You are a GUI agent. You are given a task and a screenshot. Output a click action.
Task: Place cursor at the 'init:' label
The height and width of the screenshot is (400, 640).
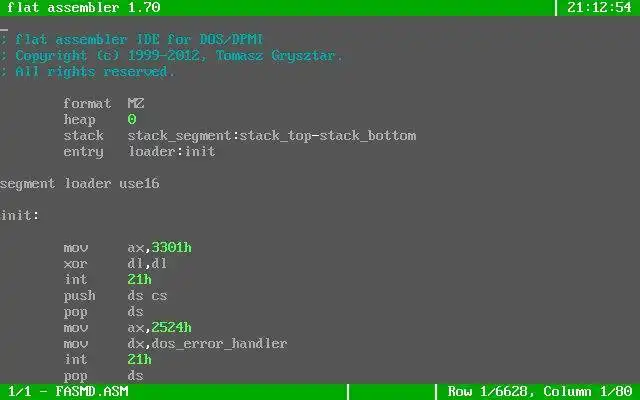(20, 216)
